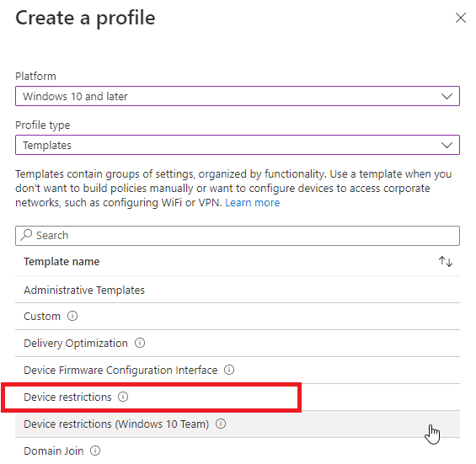Select the Administrative Templates template
Image resolution: width=476 pixels, height=464 pixels.
pos(238,290)
